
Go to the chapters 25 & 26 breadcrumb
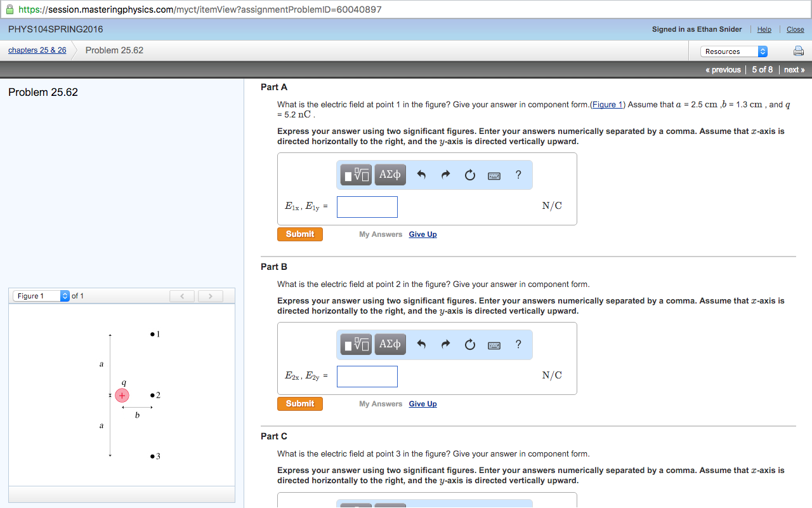[37, 50]
